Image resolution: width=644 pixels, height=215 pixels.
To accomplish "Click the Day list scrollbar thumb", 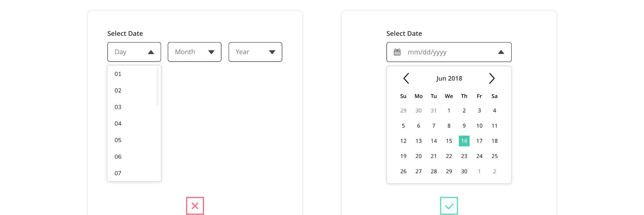I will coord(158,87).
